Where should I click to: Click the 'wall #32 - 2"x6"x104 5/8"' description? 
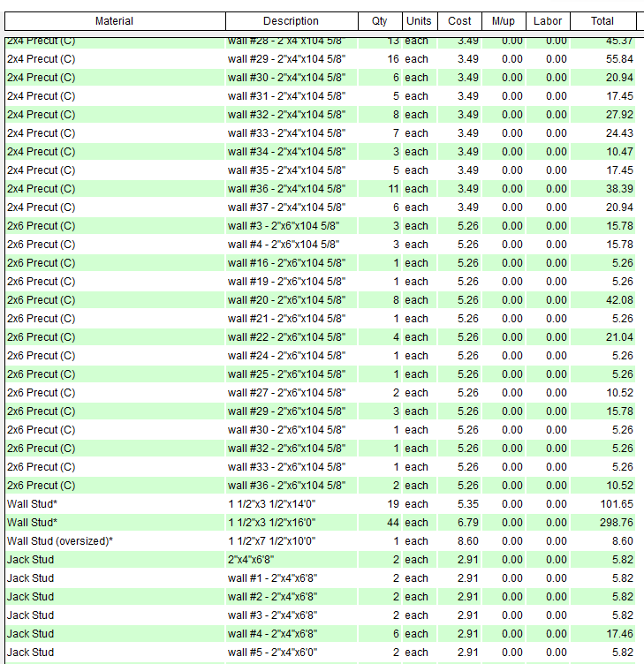[292, 449]
